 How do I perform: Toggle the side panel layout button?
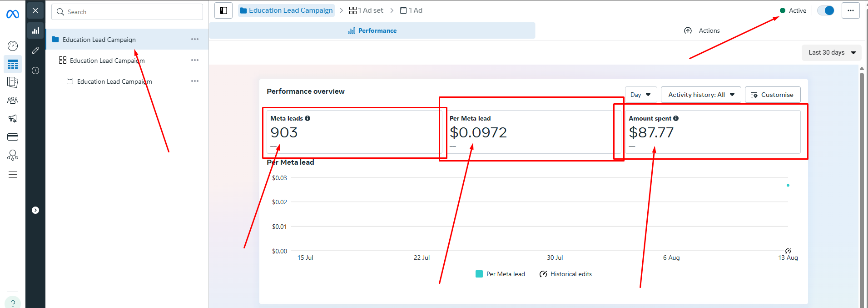(223, 10)
